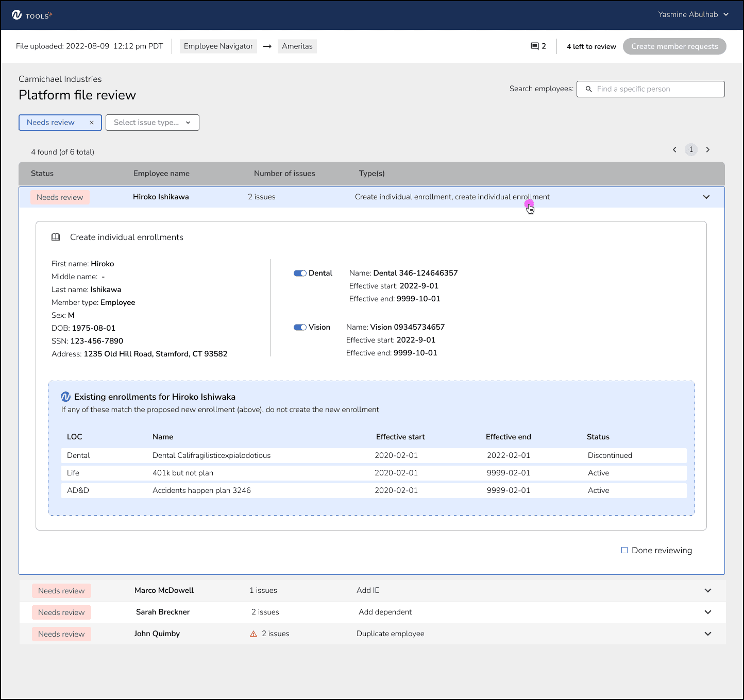Click the Duplicate employee issue type
744x700 pixels.
pos(391,634)
